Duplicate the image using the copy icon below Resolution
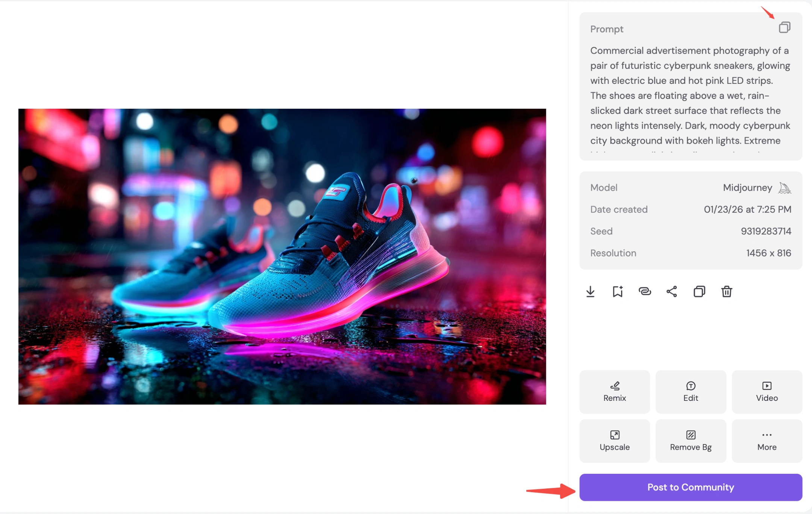Viewport: 812px width, 514px height. tap(699, 291)
